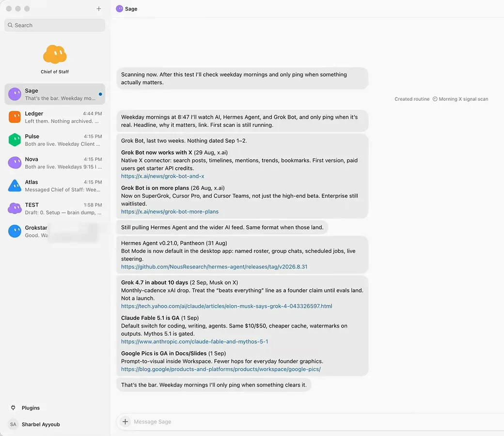Click the SA user avatar
The height and width of the screenshot is (436, 504).
13,424
